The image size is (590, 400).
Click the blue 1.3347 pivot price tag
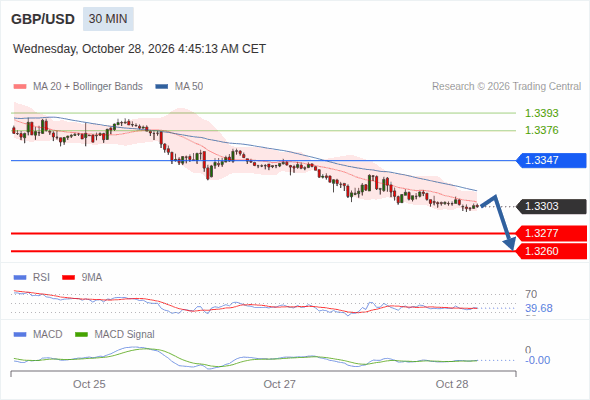point(551,160)
